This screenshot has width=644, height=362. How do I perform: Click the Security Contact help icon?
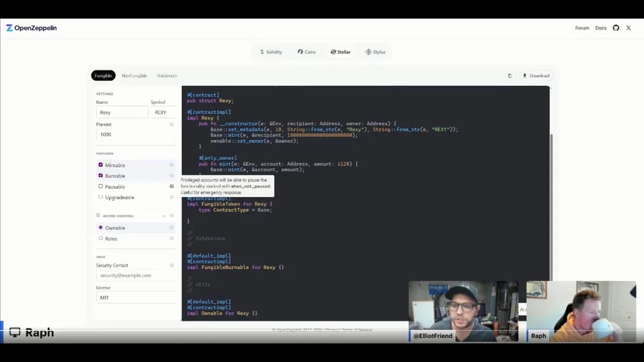pos(172,265)
